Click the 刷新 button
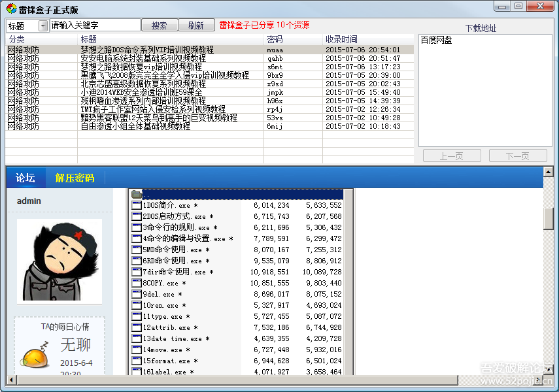 click(x=196, y=25)
